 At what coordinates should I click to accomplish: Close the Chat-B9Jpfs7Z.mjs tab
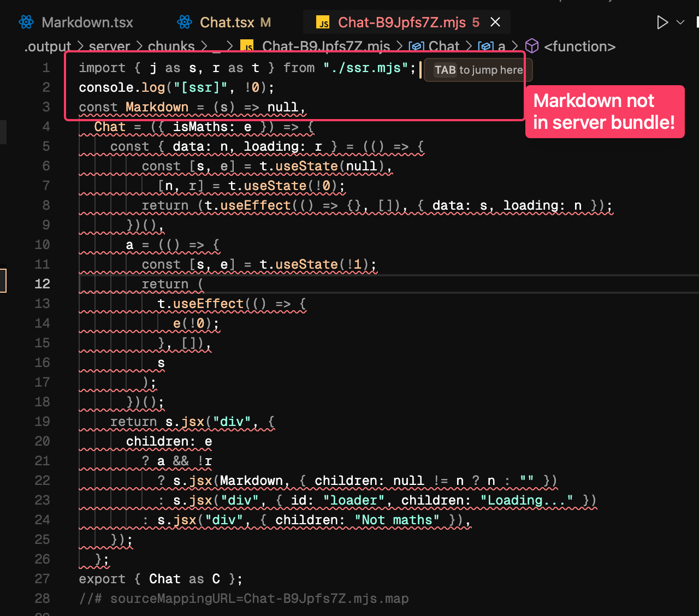pos(495,22)
